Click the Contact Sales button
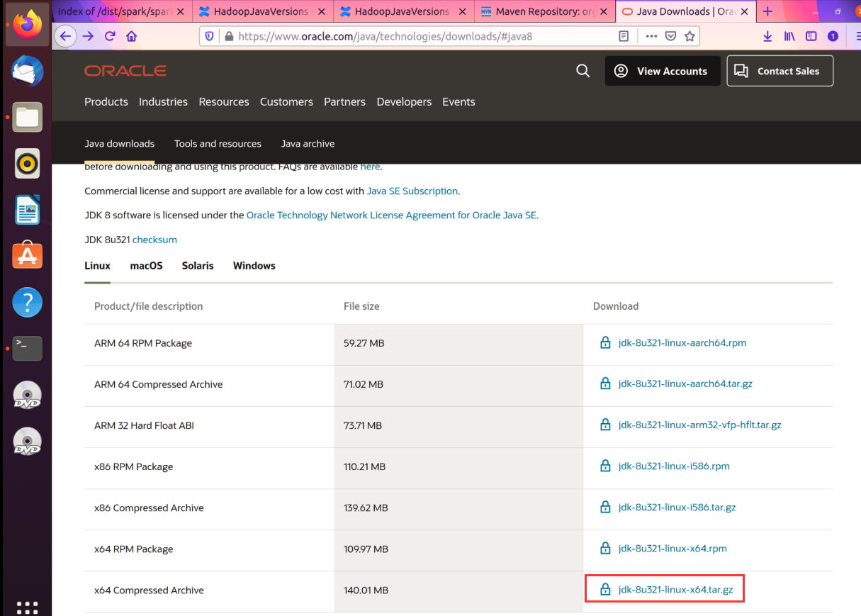The height and width of the screenshot is (616, 861). tap(780, 71)
